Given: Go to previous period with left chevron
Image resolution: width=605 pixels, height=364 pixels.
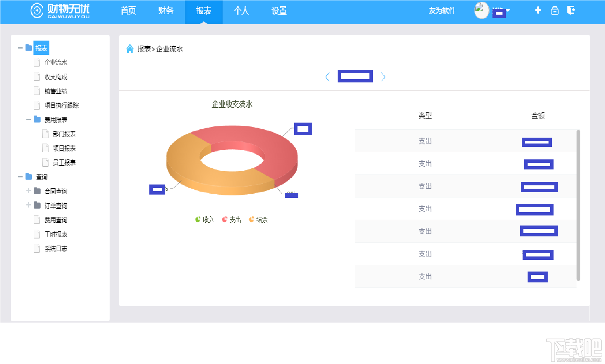Looking at the screenshot, I should tap(328, 77).
